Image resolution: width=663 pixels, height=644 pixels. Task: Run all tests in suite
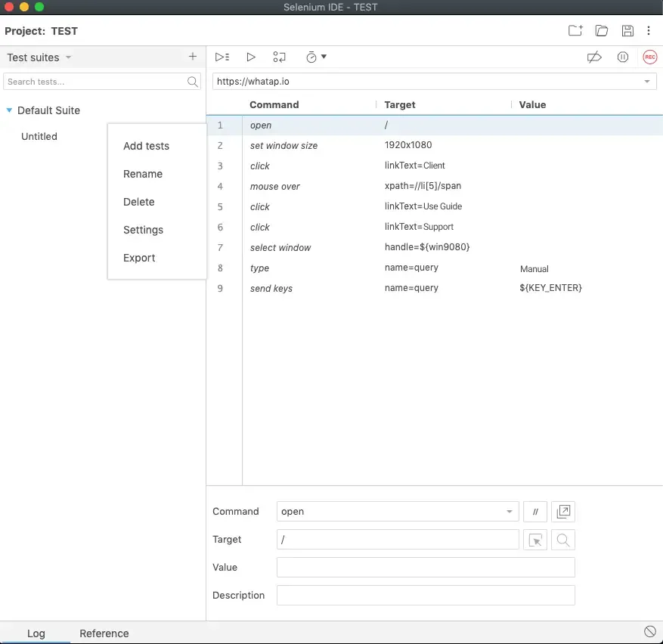tap(222, 57)
